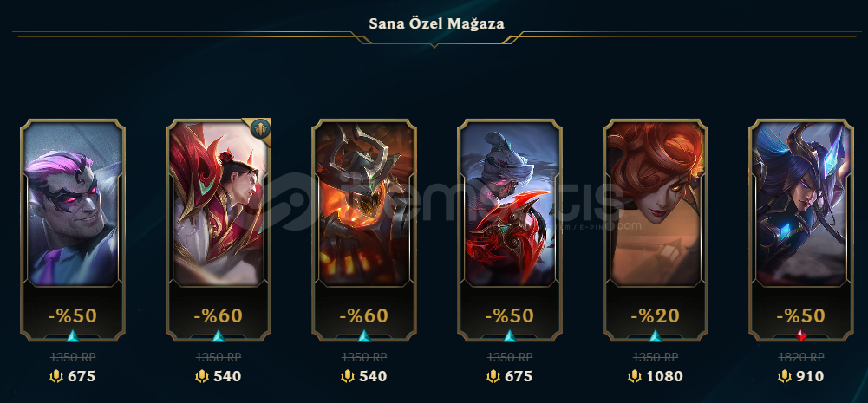Click the legacy badge on the second skin card
Image resolution: width=868 pixels, height=403 pixels.
[x=261, y=129]
